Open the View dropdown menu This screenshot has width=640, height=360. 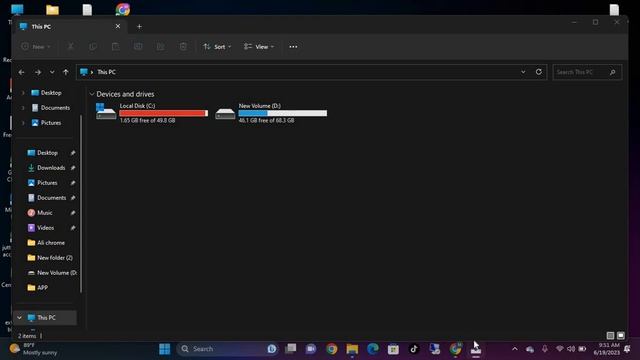259,47
